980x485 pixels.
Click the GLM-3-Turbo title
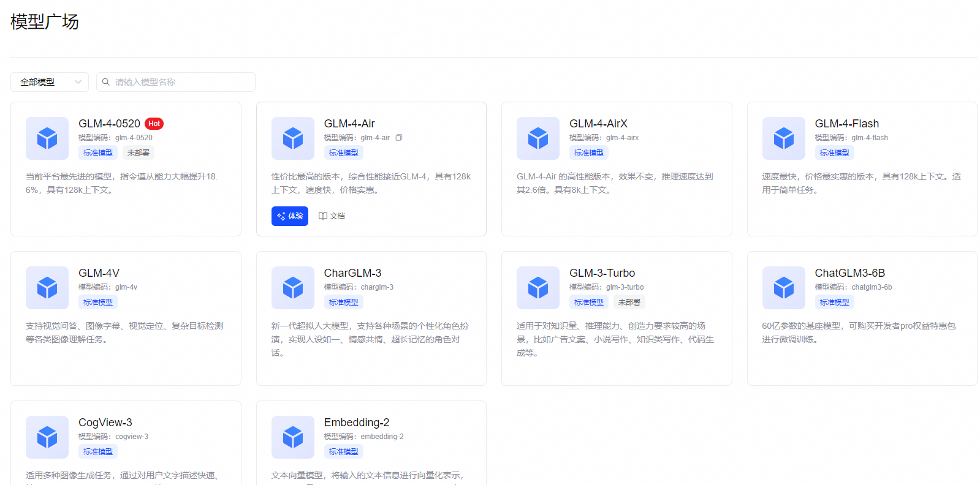(x=602, y=273)
